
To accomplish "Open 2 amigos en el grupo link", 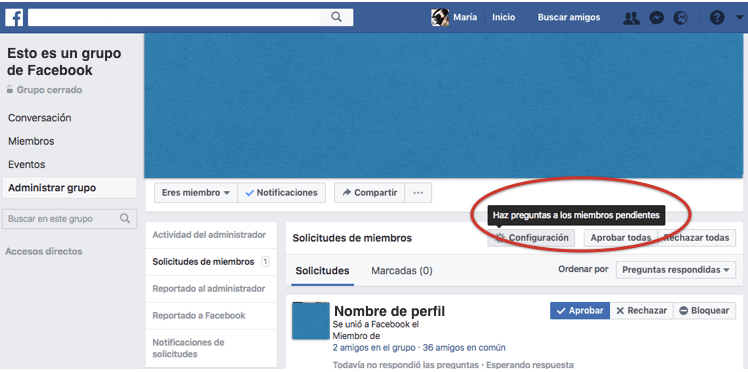I will coord(374,348).
